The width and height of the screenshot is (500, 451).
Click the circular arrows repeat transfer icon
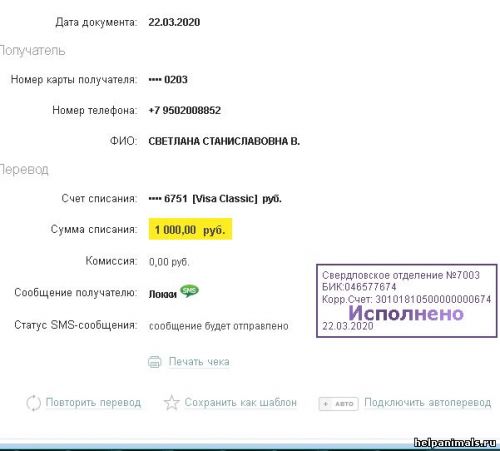pyautogui.click(x=33, y=403)
